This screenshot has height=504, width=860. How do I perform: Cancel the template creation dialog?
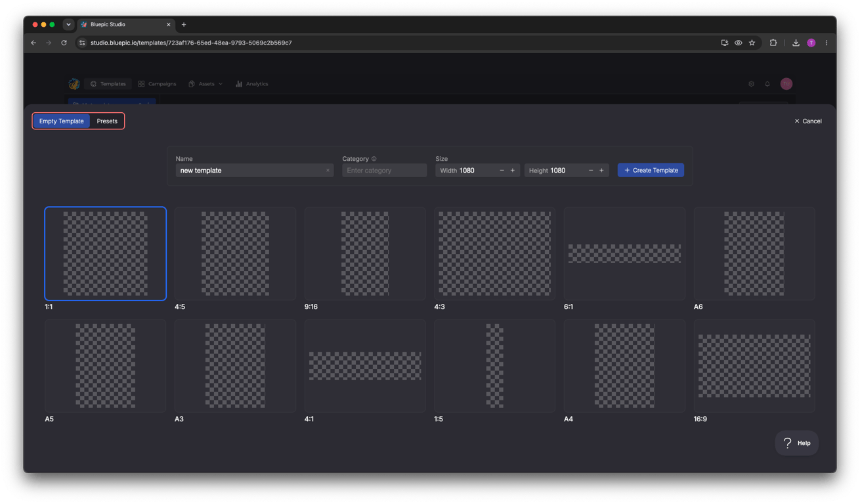pos(808,121)
